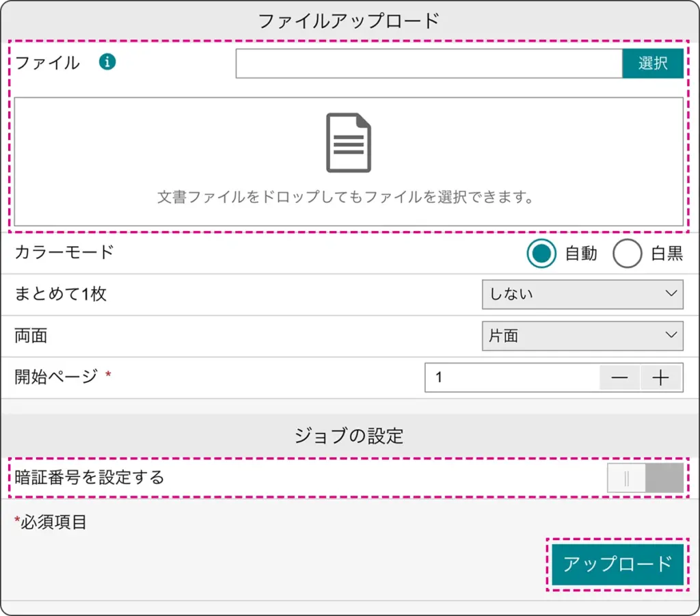Click the カラーモード label
Viewport: 700px width, 616px height.
64,252
